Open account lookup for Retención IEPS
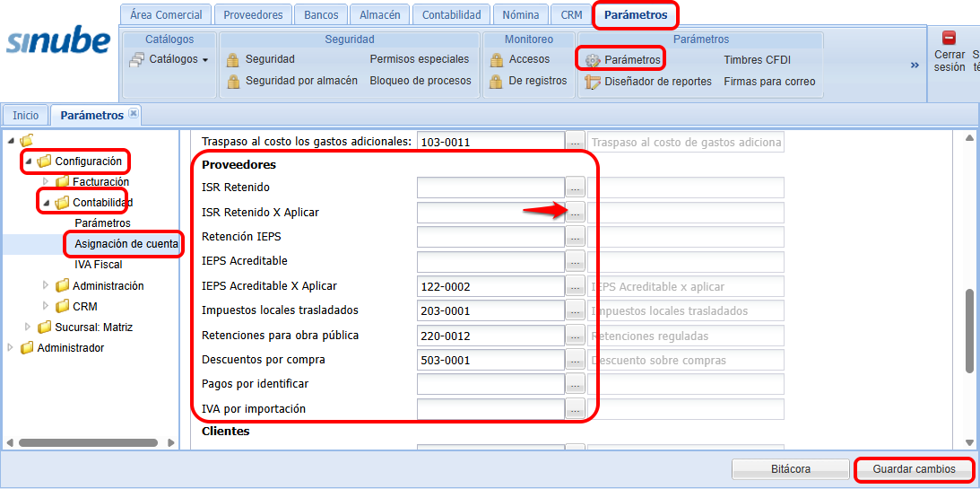The height and width of the screenshot is (489, 980). click(575, 237)
